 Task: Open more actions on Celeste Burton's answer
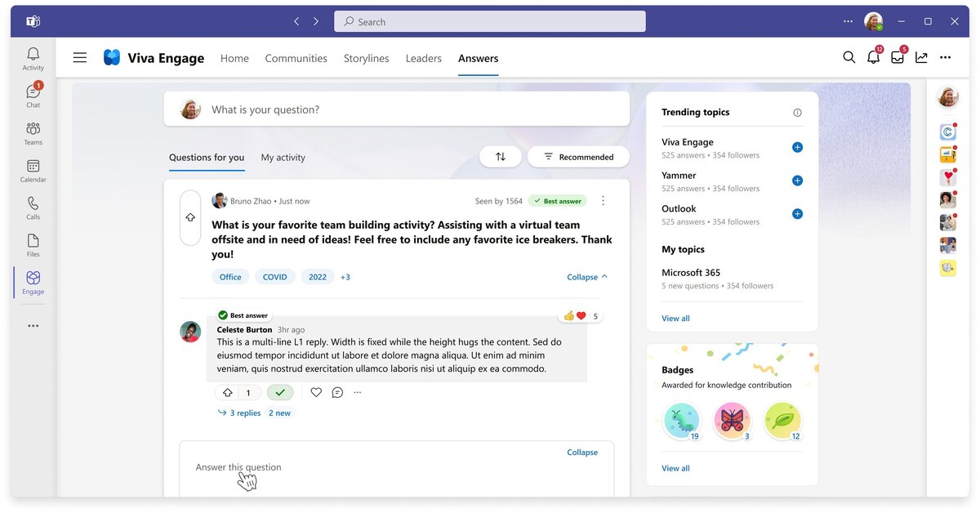tap(358, 392)
